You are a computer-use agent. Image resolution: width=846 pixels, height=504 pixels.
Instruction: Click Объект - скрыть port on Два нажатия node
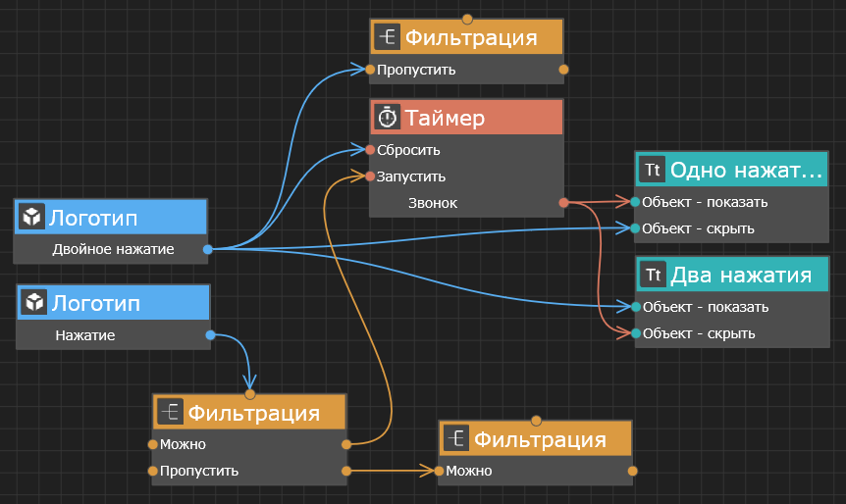635,333
